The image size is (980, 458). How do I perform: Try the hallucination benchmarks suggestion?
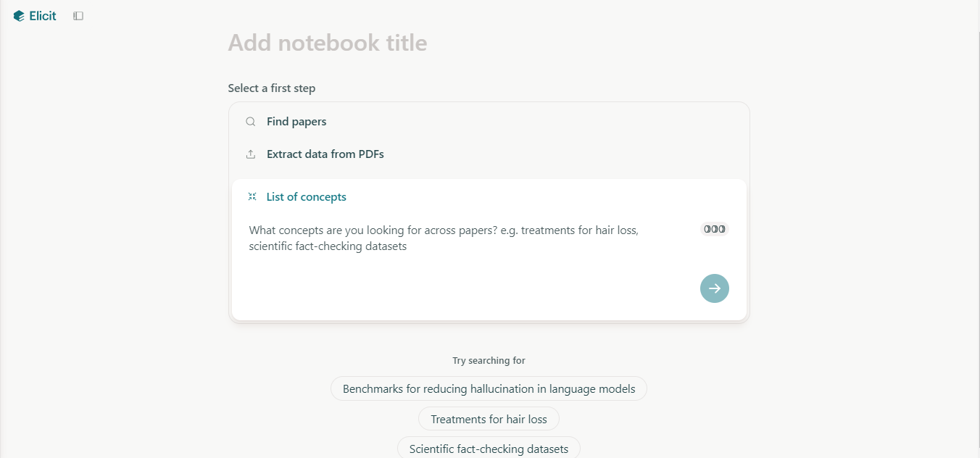click(489, 389)
